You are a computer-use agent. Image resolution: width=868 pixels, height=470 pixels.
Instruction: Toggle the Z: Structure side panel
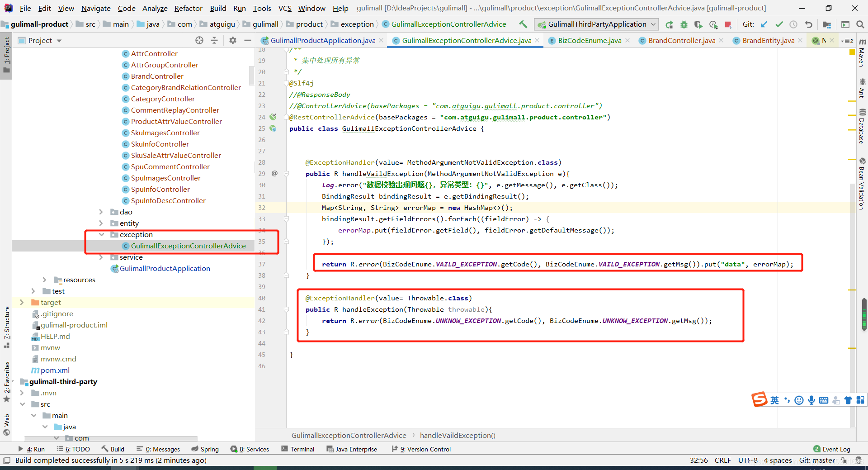click(6, 327)
